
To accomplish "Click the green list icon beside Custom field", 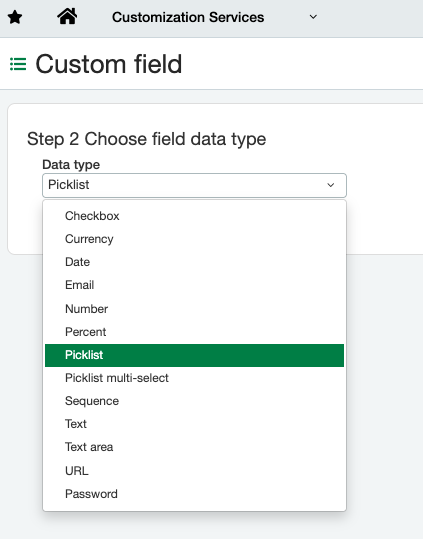I will 18,64.
